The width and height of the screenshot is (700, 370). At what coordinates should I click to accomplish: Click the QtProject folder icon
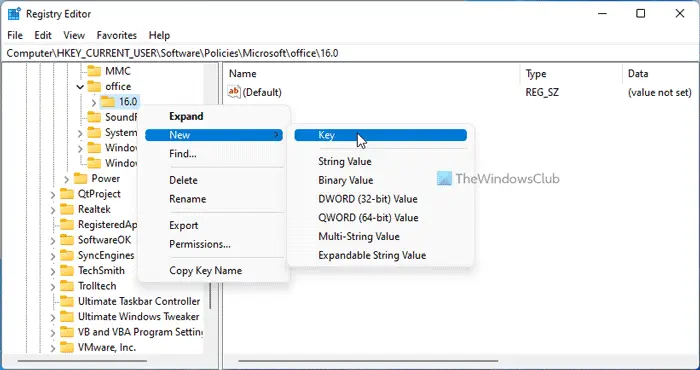coord(67,194)
